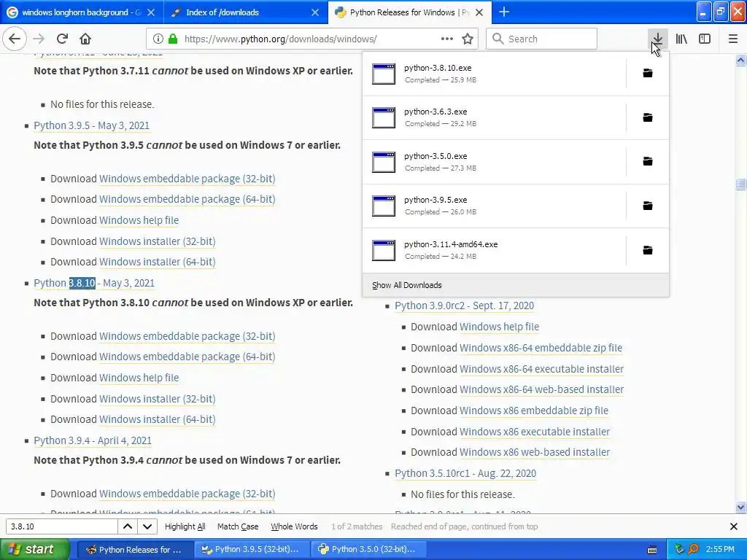Download Windows x86 web-based installer link
Image resolution: width=747 pixels, height=560 pixels.
pyautogui.click(x=535, y=452)
